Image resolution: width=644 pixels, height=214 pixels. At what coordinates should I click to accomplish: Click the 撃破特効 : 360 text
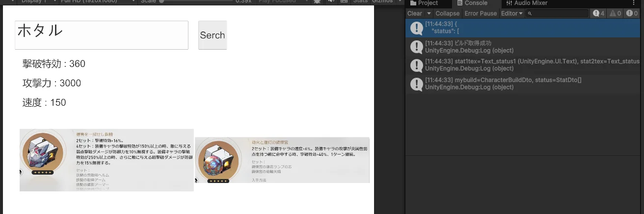coord(54,64)
